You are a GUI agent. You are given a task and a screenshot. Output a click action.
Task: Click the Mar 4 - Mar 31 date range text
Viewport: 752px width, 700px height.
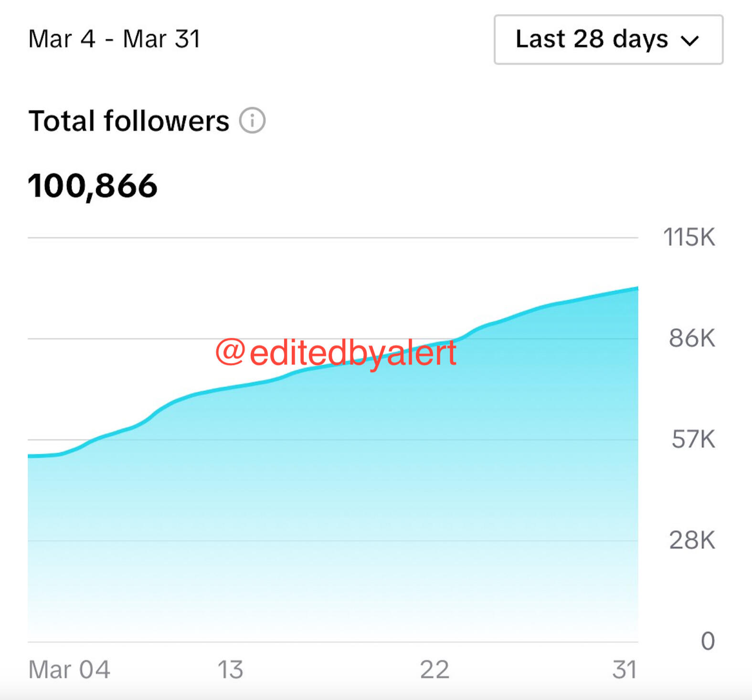[115, 39]
